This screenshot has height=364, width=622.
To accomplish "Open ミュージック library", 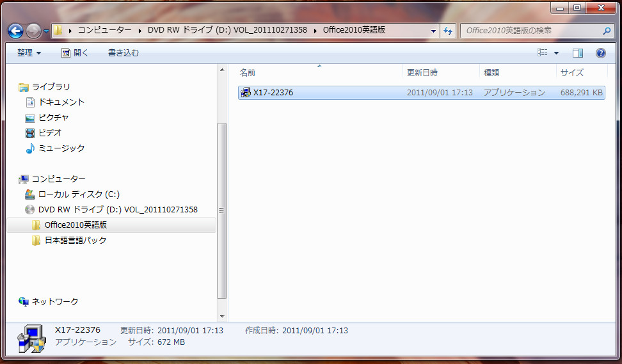I will tap(61, 148).
